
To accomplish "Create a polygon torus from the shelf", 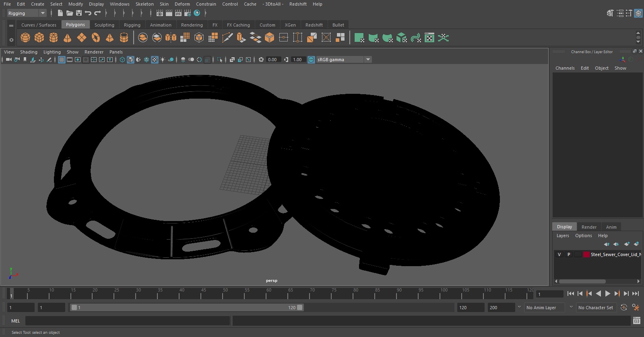I will [96, 38].
